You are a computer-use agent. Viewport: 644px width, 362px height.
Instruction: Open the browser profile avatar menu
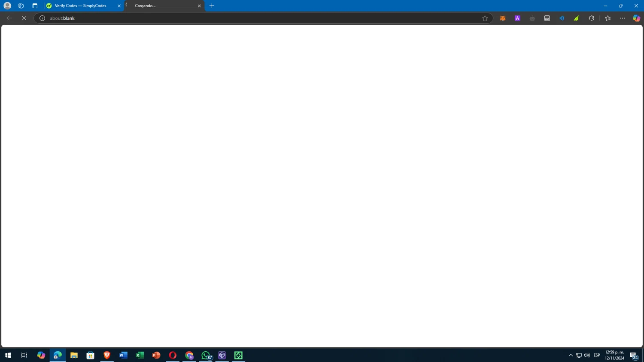pyautogui.click(x=7, y=6)
